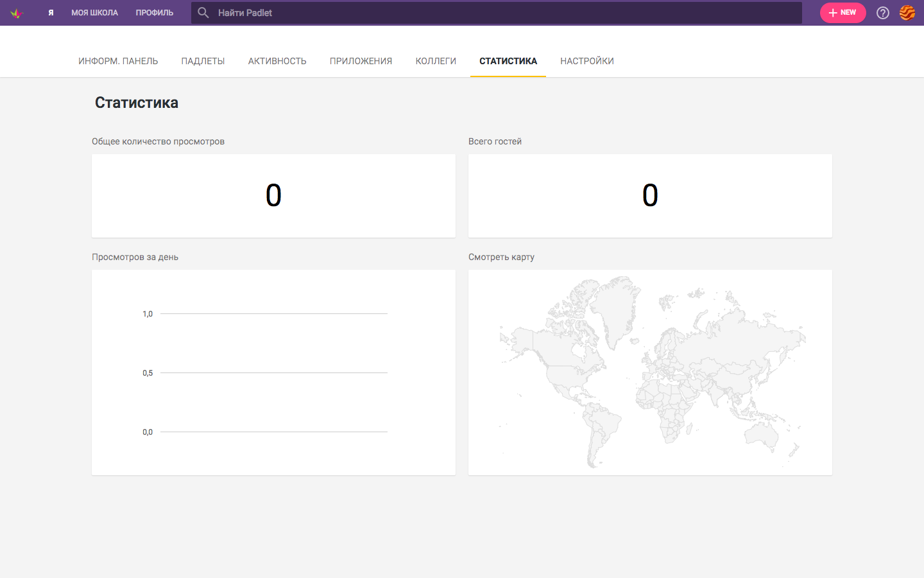Open the help question mark icon
Viewport: 924px width, 578px height.
coord(882,12)
